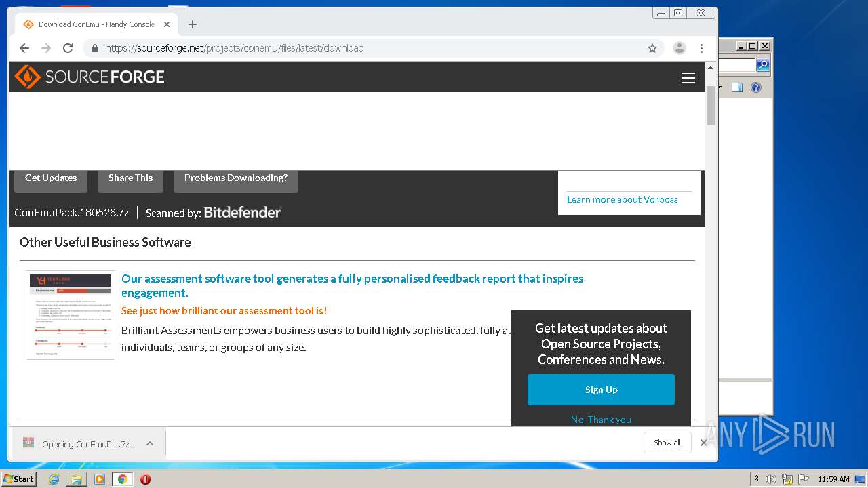
Task: Click the Brilliant Assessments ad thumbnail
Action: click(71, 315)
